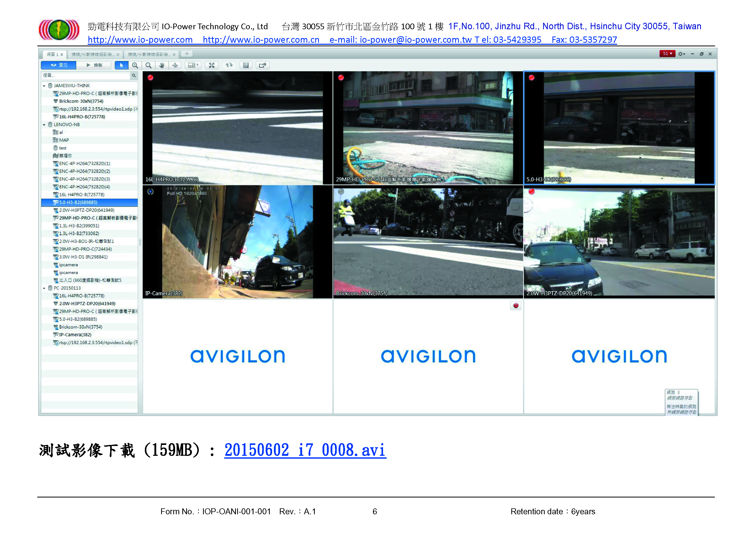Click the MAP item icon in the tree
This screenshot has height=535, width=756.
click(x=56, y=140)
